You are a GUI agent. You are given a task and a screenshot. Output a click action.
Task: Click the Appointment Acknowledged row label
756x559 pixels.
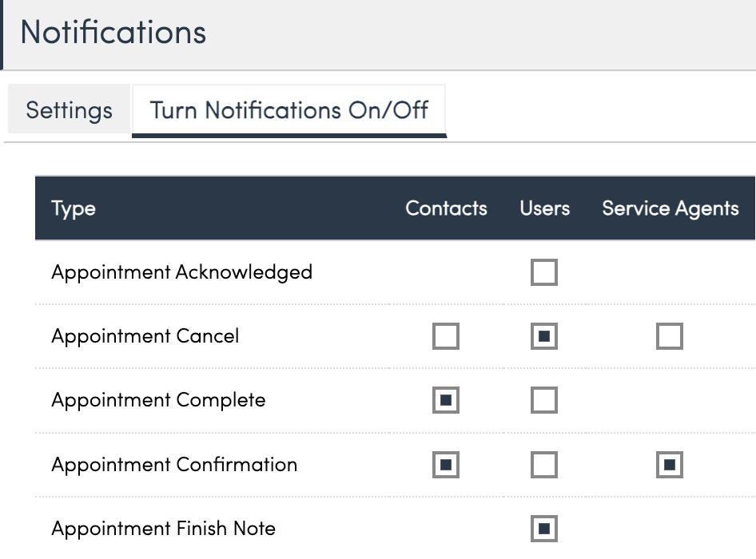click(x=181, y=272)
